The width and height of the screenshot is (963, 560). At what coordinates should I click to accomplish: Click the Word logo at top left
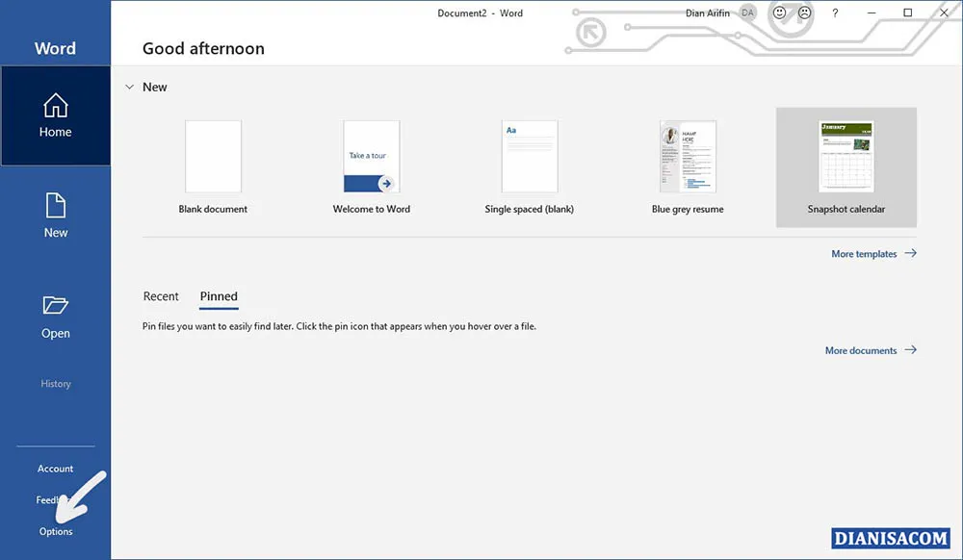pyautogui.click(x=55, y=47)
